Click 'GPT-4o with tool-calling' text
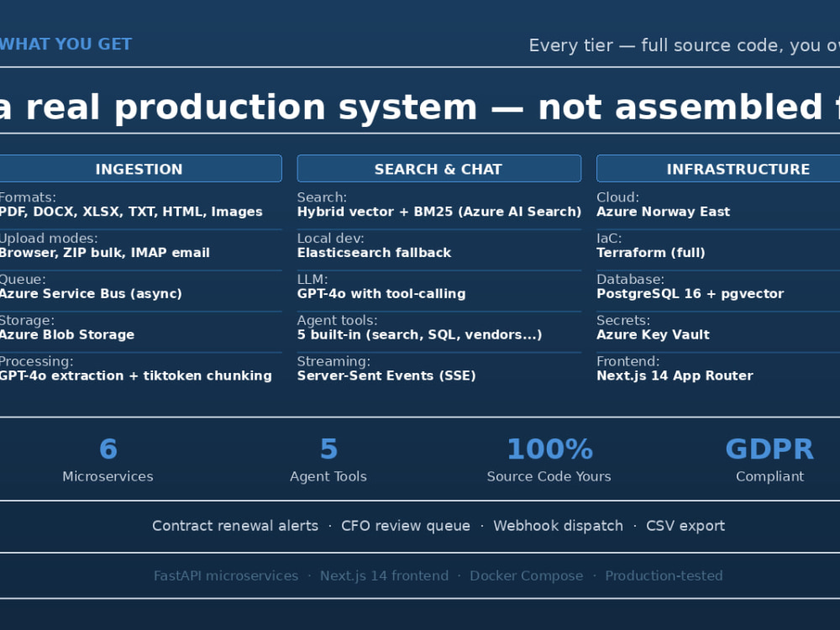 coord(381,293)
